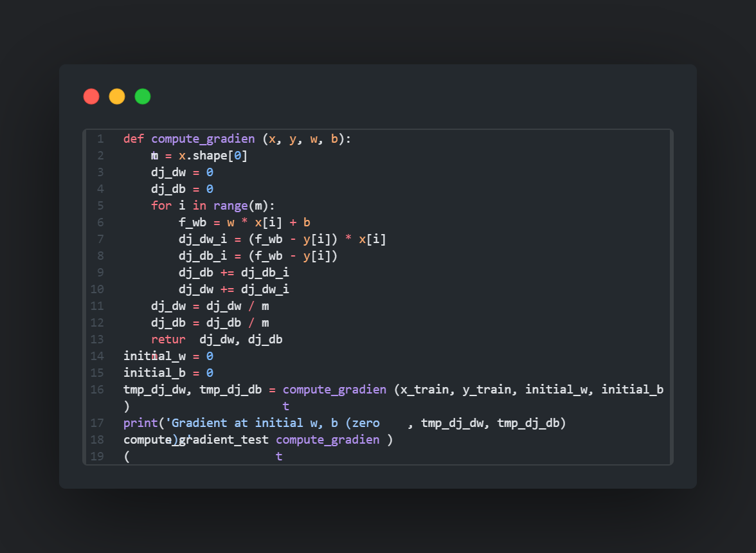Viewport: 756px width, 553px height.
Task: Click 'initial_b = 0' on line 15
Action: (x=168, y=373)
